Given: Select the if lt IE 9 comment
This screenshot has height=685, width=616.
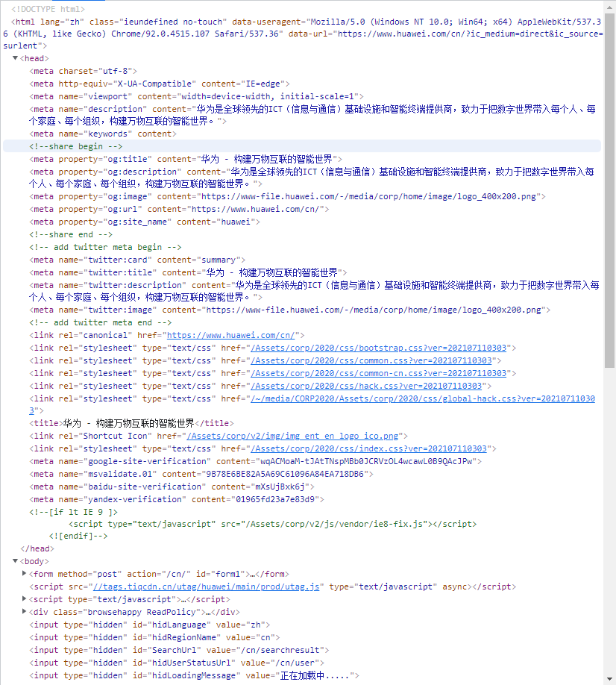Looking at the screenshot, I should [x=73, y=512].
